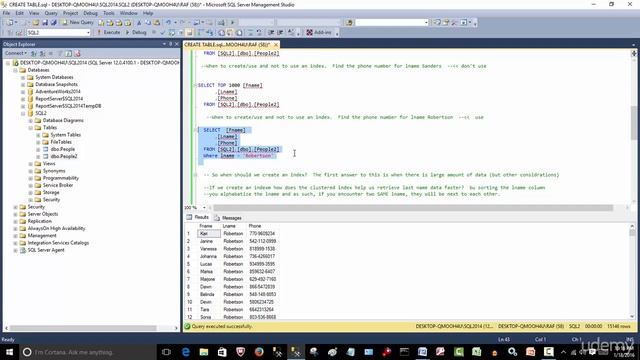Select the Programmability folder
Screen dimensions: 640x360
tap(61, 178)
